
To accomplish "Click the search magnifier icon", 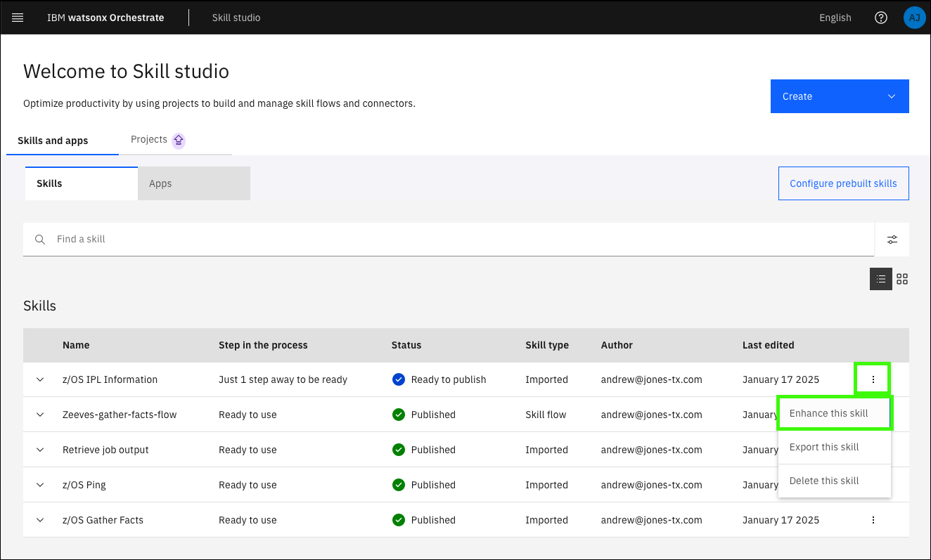I will [40, 240].
